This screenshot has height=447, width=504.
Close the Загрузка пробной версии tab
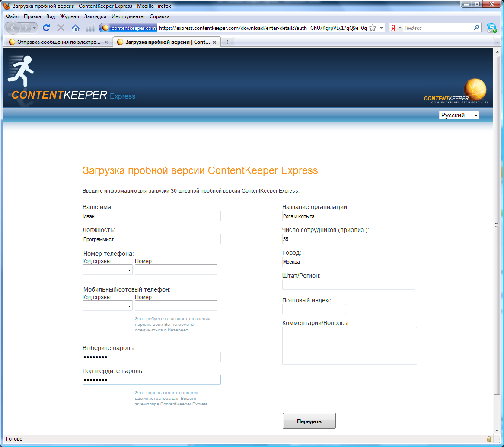tap(214, 42)
